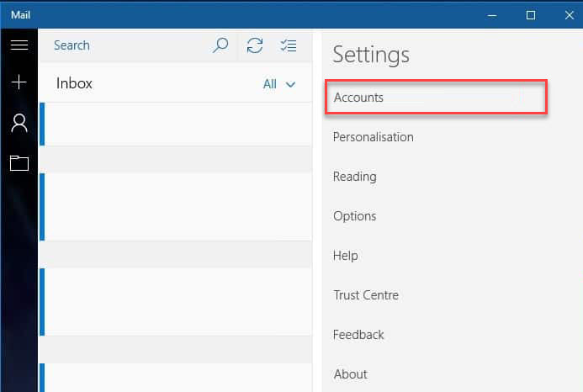
Task: Click the Inbox folder heading
Action: (x=74, y=83)
